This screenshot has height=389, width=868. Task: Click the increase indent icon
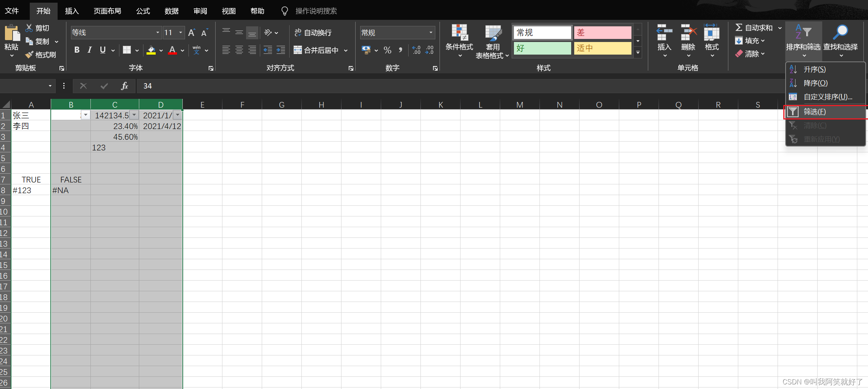pyautogui.click(x=281, y=50)
